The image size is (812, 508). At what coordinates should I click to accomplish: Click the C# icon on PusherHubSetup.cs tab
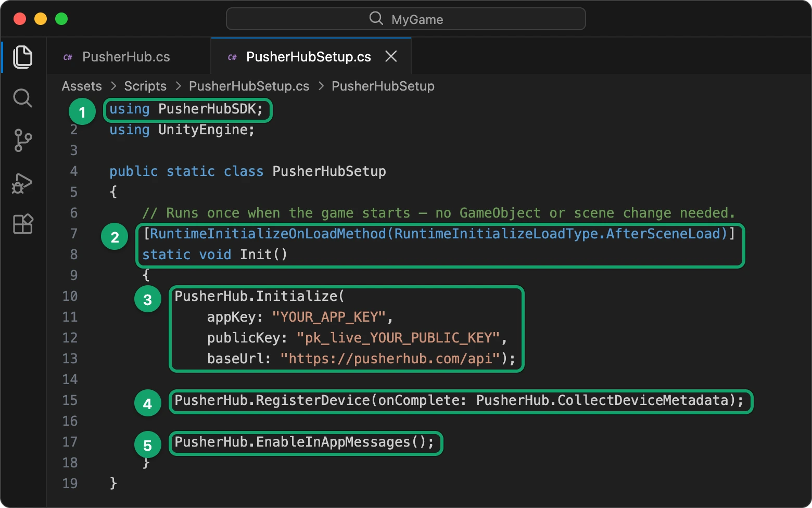(x=232, y=57)
